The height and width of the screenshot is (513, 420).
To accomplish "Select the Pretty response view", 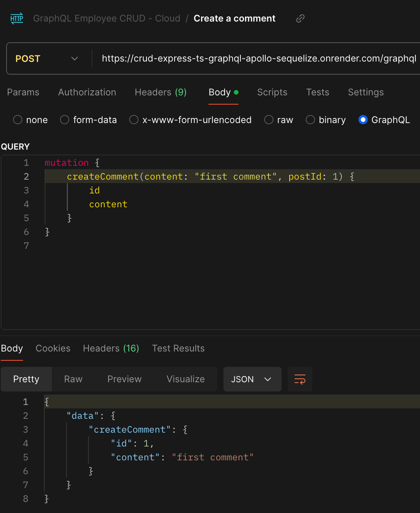I will tap(26, 379).
